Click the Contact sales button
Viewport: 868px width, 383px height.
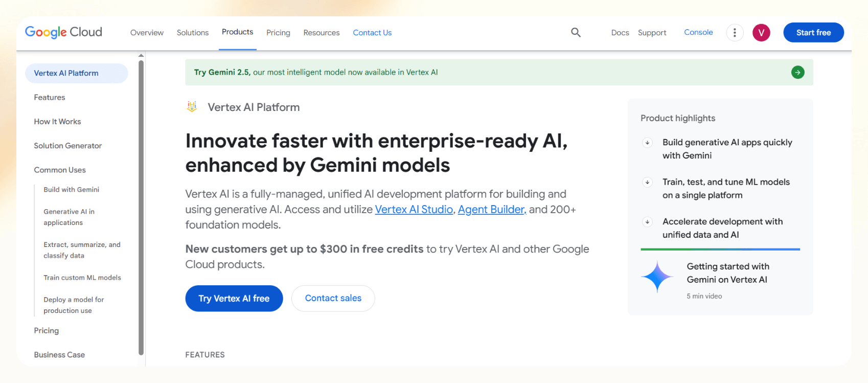[x=333, y=298]
